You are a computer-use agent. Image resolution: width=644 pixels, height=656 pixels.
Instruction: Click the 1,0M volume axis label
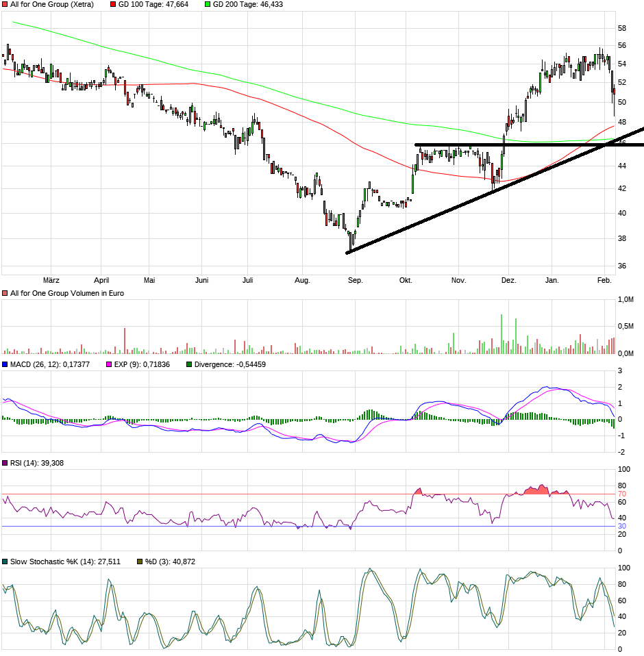625,300
